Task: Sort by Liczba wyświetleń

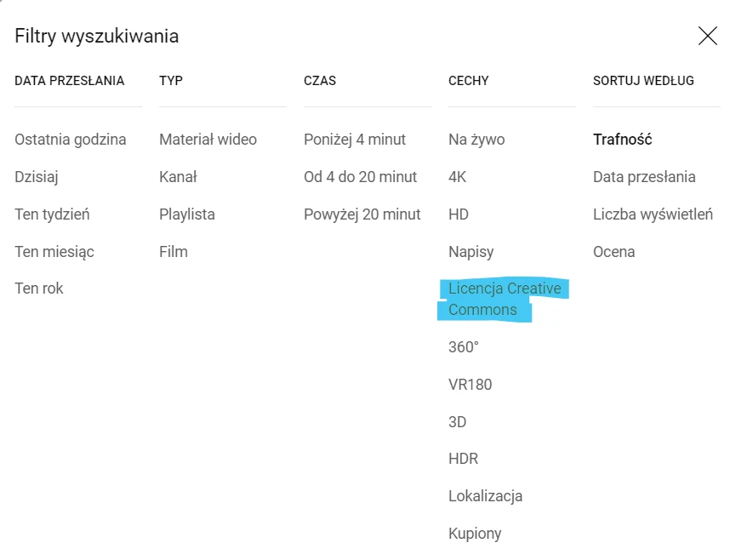Action: coord(653,214)
